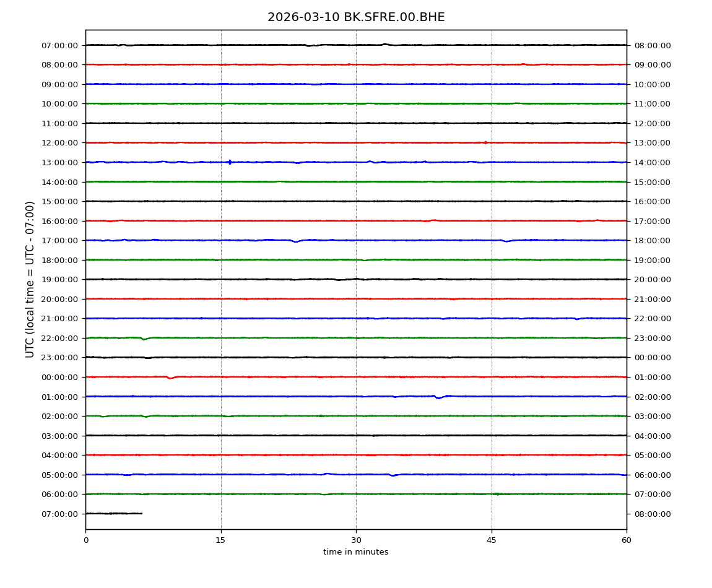Click the dip on the 00:00:00 red trace
This screenshot has height=588, width=712.
click(x=170, y=378)
